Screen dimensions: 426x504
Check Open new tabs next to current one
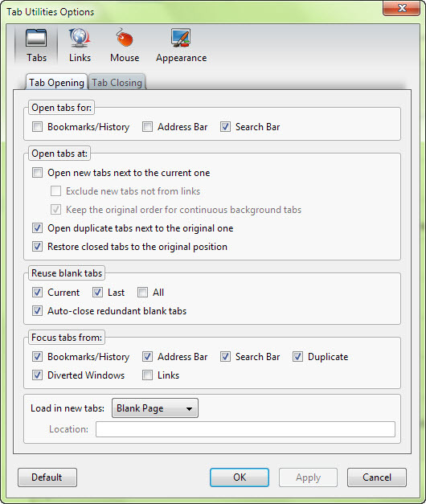(x=37, y=173)
